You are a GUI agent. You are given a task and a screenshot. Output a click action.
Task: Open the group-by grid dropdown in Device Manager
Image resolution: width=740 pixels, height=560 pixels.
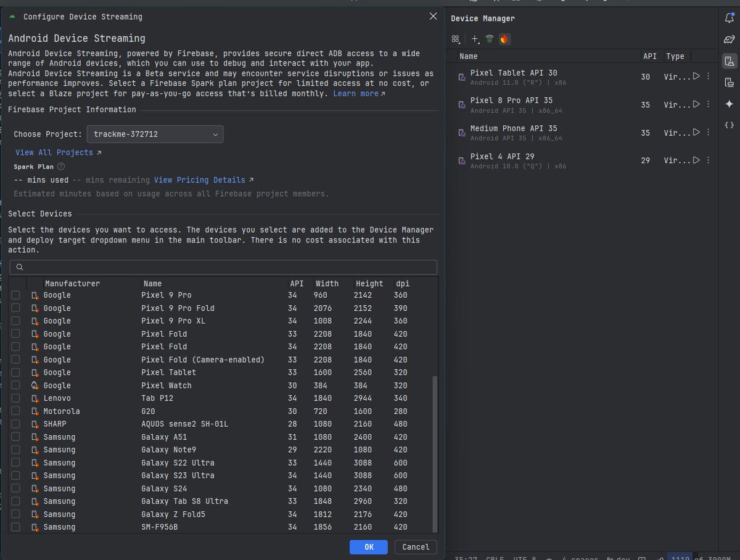point(456,39)
